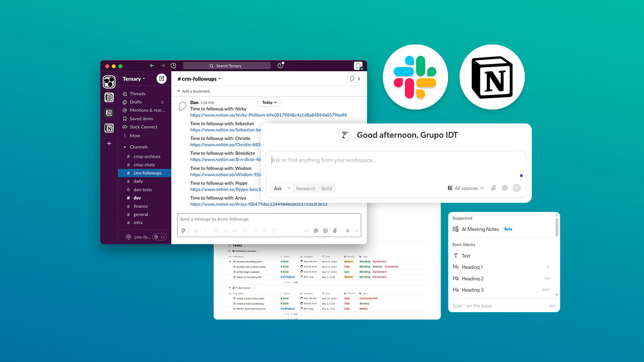The height and width of the screenshot is (362, 644).
Task: Click the mention @ icon in Notion AI box
Action: point(505,188)
